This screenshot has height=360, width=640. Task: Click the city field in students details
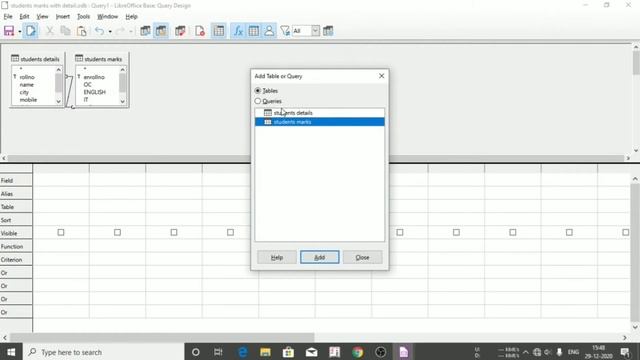[x=24, y=92]
